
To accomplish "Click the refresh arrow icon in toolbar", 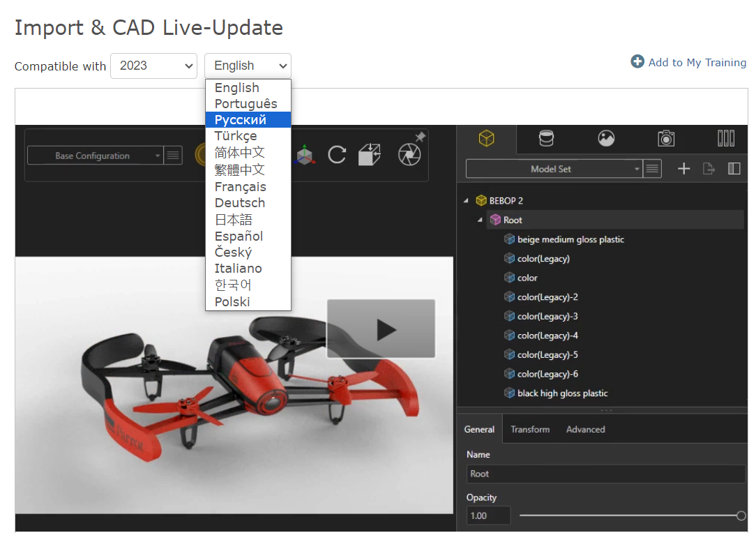I will (x=337, y=155).
